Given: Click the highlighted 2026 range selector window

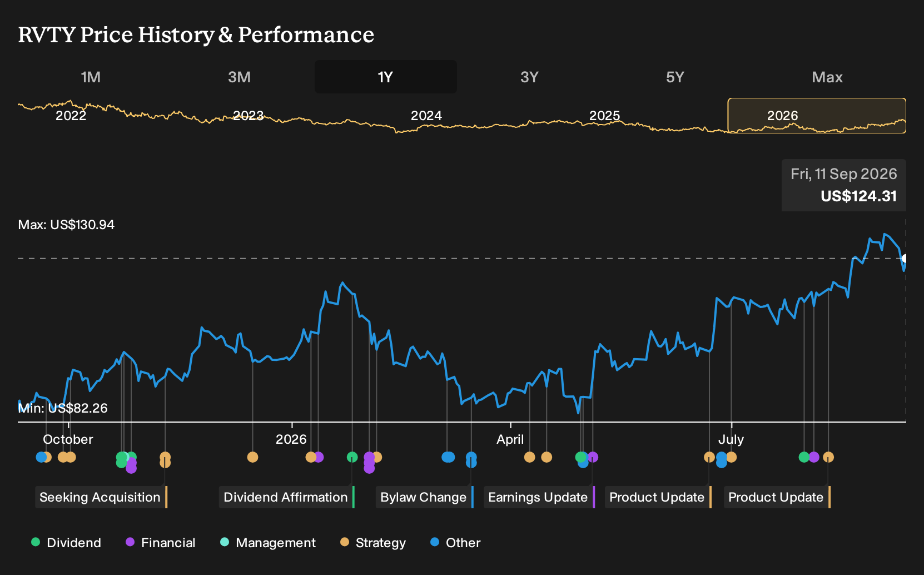Looking at the screenshot, I should pos(817,116).
